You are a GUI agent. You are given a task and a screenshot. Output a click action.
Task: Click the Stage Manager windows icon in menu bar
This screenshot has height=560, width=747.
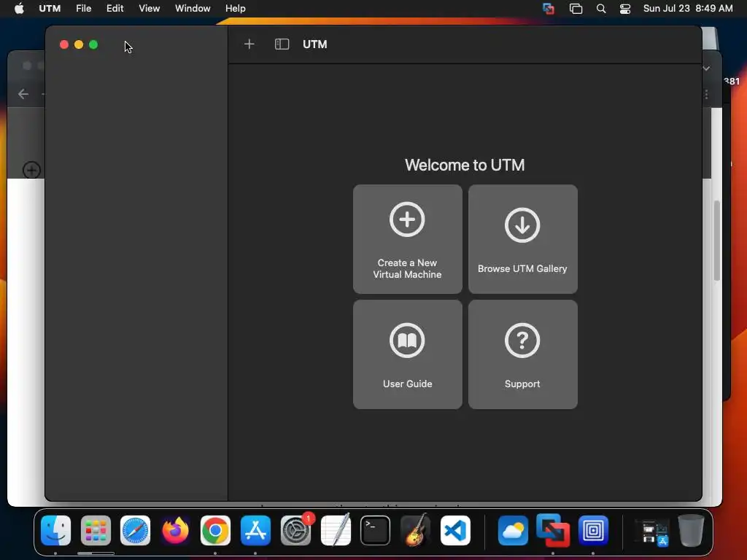[x=576, y=9]
